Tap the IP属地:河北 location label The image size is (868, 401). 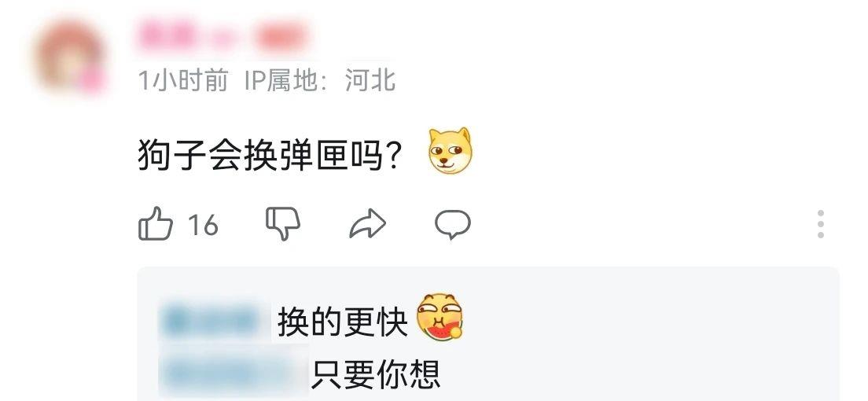tap(321, 80)
